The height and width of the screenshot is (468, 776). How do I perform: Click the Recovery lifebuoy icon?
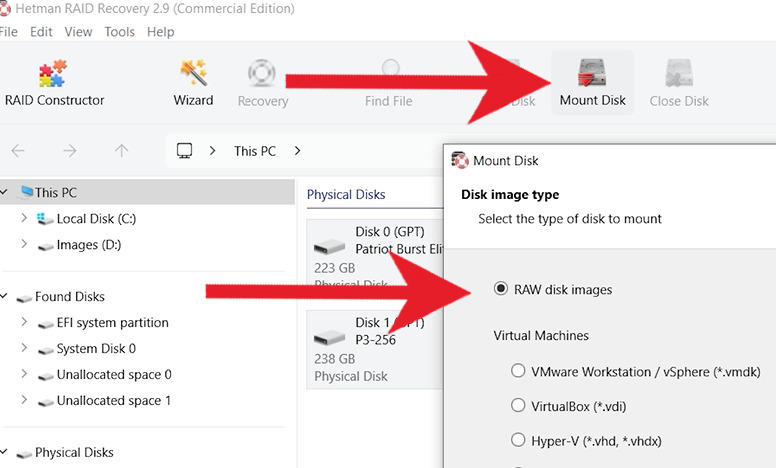[262, 73]
